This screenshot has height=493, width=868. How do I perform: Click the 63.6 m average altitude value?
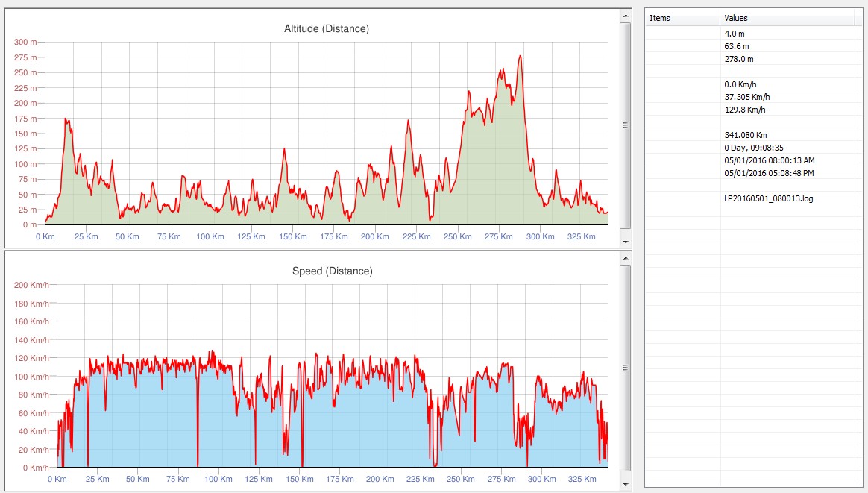coord(737,46)
